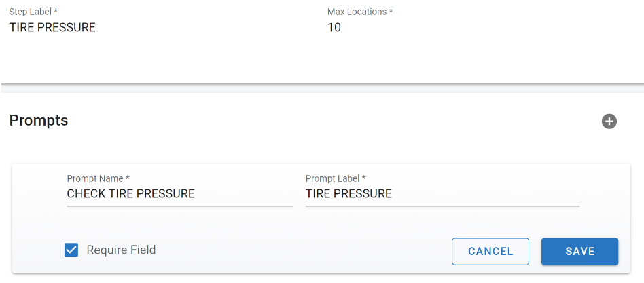
Task: Click TIRE PRESSURE in Prompt Label field
Action: tap(348, 194)
